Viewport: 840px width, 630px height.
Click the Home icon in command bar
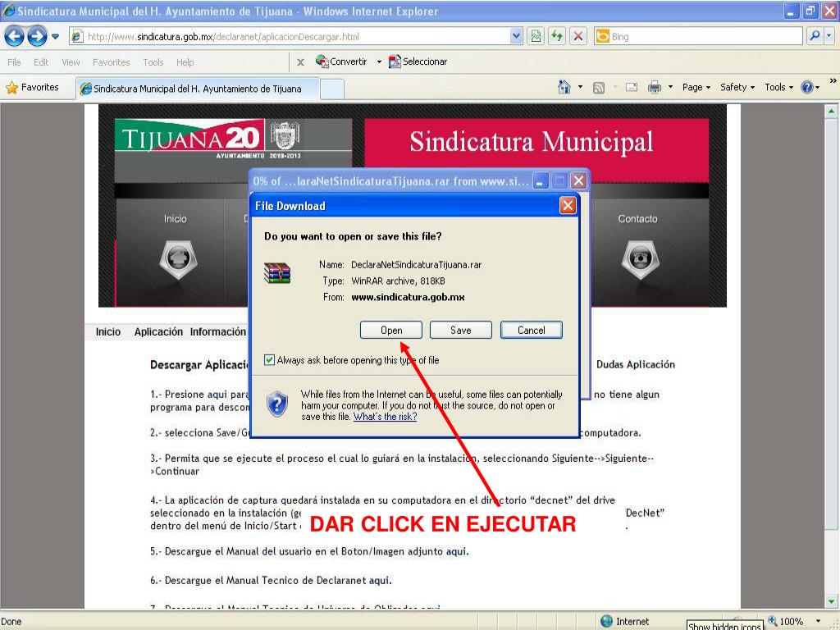point(564,87)
